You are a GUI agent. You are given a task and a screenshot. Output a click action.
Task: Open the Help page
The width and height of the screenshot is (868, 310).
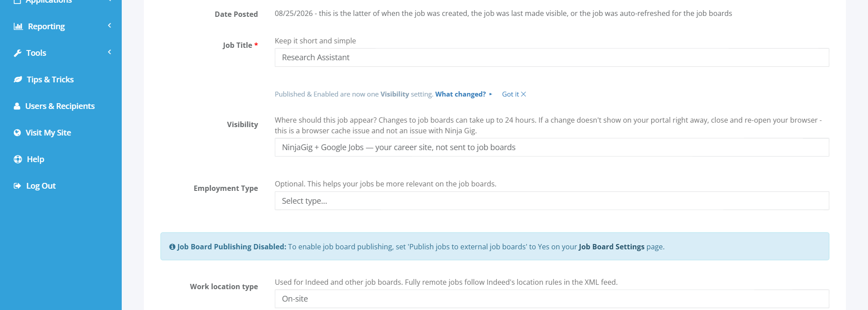(35, 159)
